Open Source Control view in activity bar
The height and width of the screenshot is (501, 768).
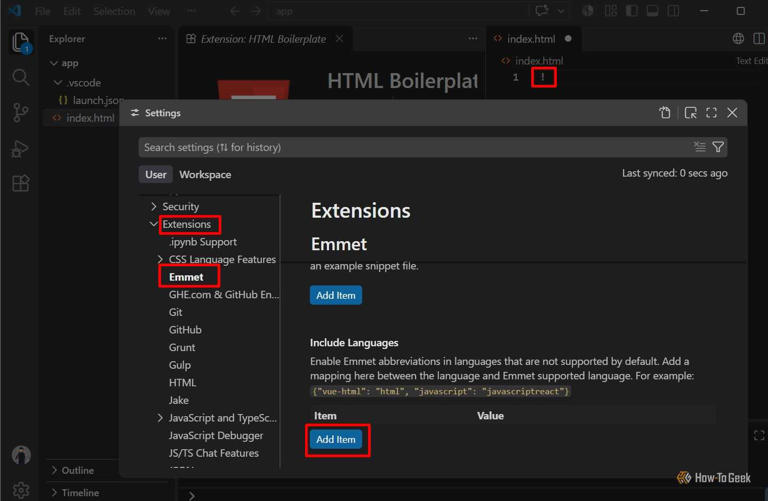[x=21, y=113]
